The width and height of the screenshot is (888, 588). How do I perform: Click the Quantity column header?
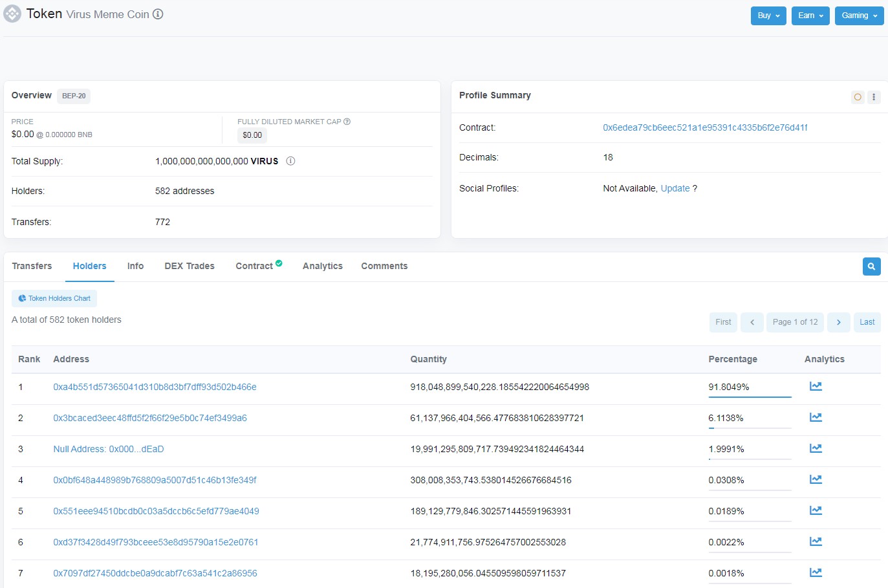(428, 359)
